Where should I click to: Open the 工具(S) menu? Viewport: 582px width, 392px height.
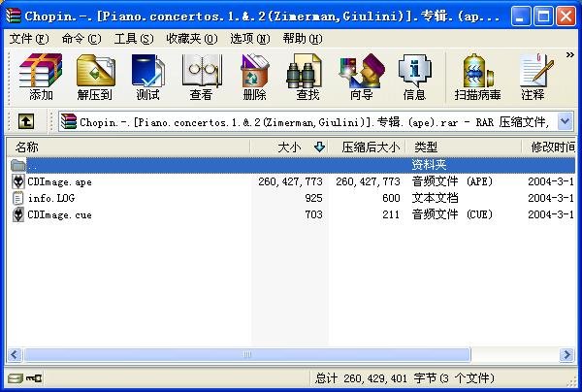tap(134, 39)
